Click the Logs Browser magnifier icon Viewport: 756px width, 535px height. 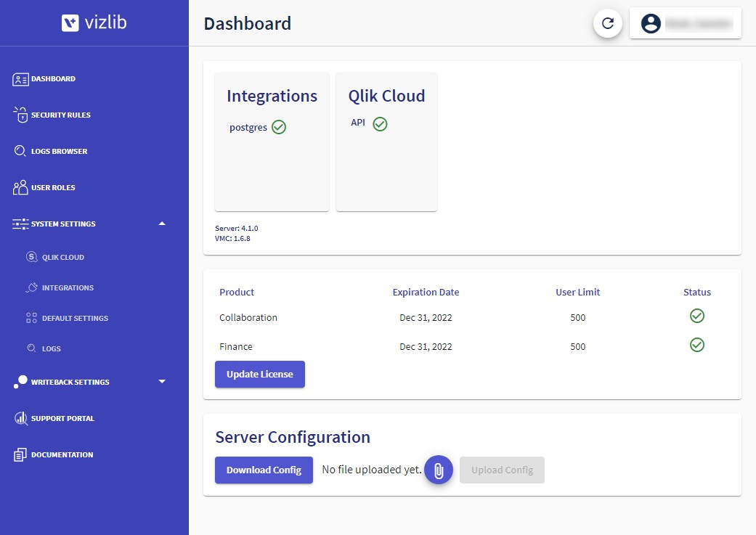click(x=20, y=151)
